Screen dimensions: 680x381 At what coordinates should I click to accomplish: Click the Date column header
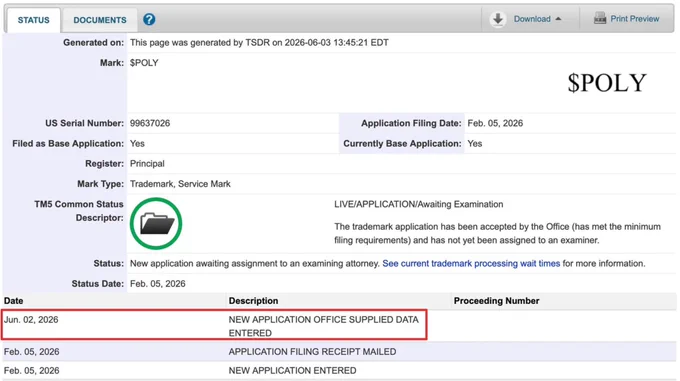(13, 301)
